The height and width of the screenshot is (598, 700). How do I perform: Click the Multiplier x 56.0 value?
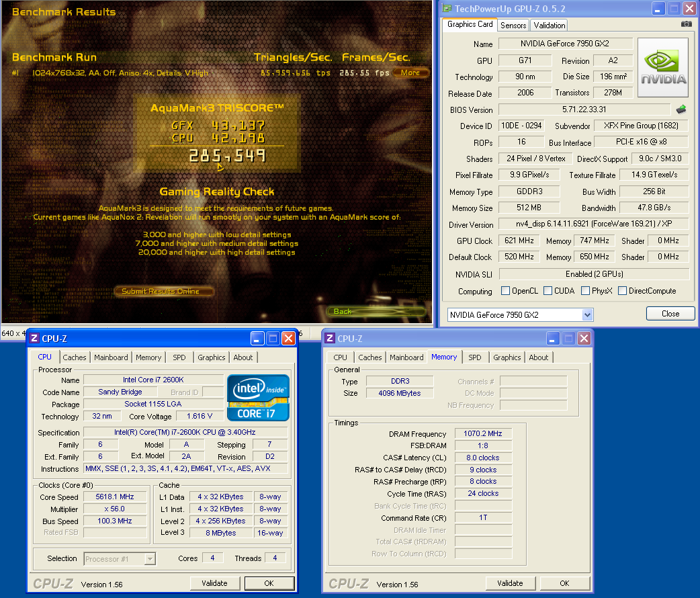pos(115,509)
